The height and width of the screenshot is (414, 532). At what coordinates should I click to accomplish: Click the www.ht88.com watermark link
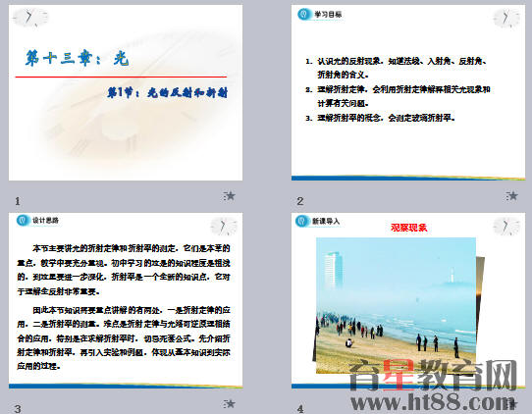pyautogui.click(x=433, y=402)
